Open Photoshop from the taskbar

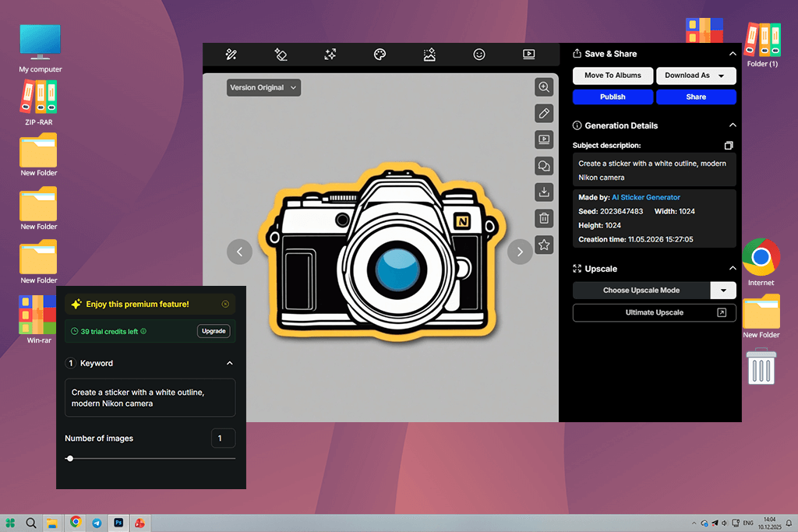pyautogui.click(x=118, y=523)
